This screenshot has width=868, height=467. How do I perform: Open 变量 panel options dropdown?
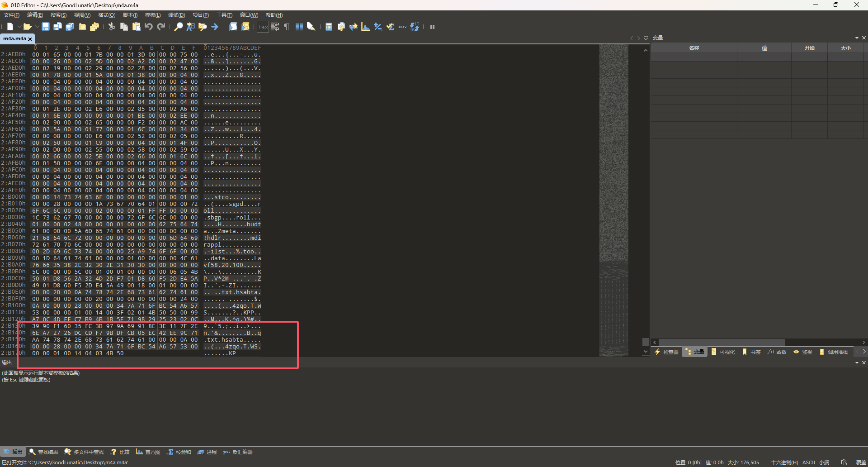(x=857, y=38)
